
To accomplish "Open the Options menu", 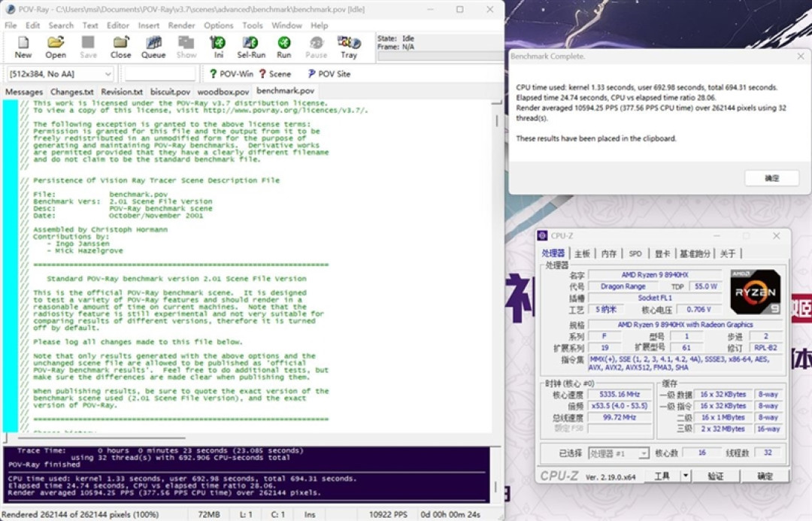I will 219,26.
